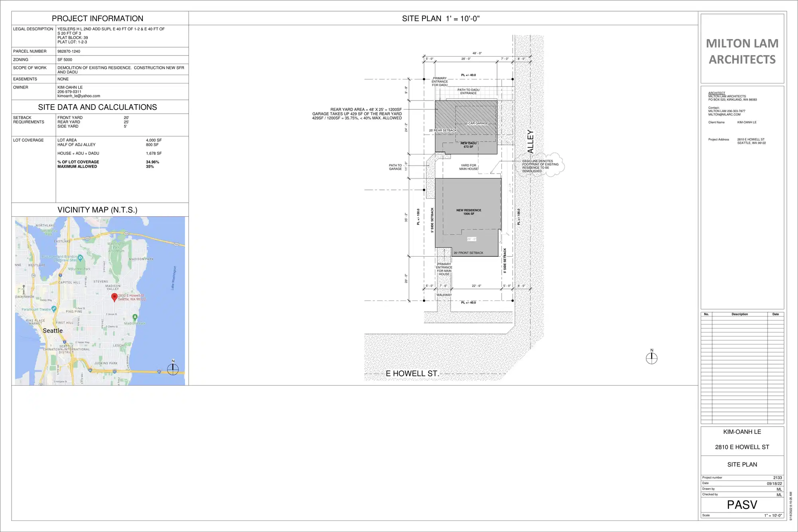Click the 'NEW RESIDENCE 1006 SF' label

pos(469,212)
